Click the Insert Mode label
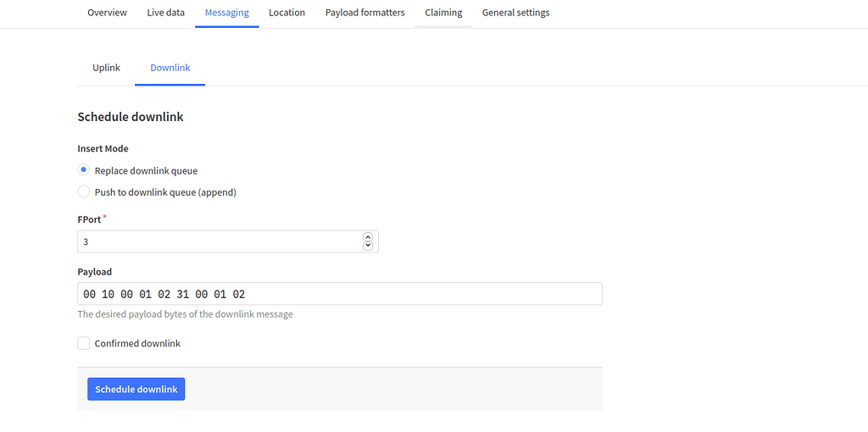The height and width of the screenshot is (432, 868). click(x=103, y=148)
